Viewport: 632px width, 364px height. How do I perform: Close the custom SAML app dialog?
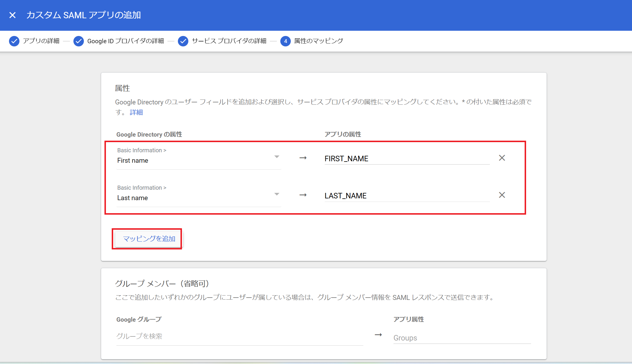point(12,15)
